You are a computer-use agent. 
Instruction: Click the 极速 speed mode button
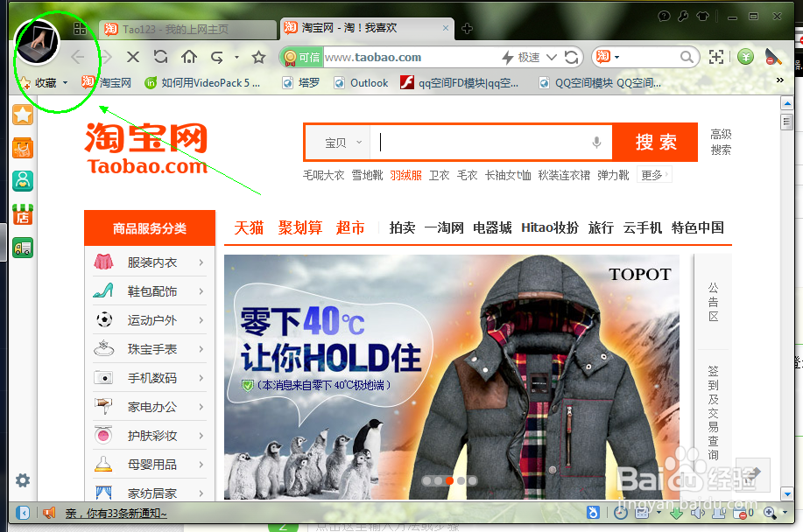click(x=521, y=57)
